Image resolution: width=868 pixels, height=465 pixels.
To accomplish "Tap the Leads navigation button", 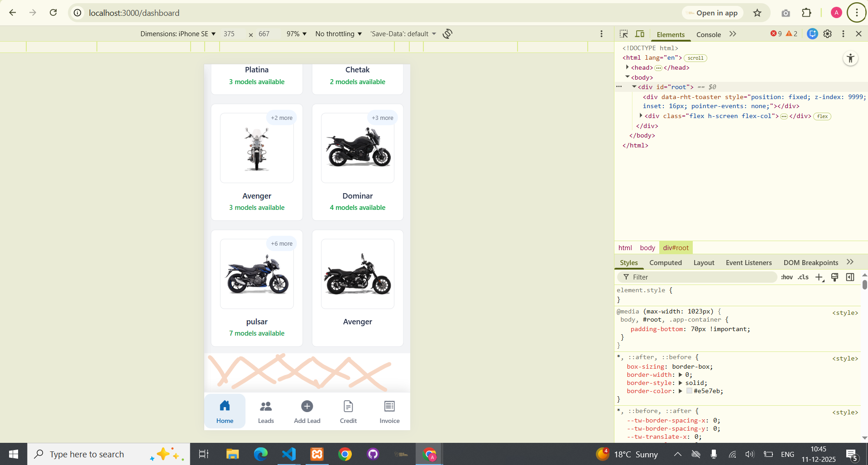I will click(x=266, y=412).
